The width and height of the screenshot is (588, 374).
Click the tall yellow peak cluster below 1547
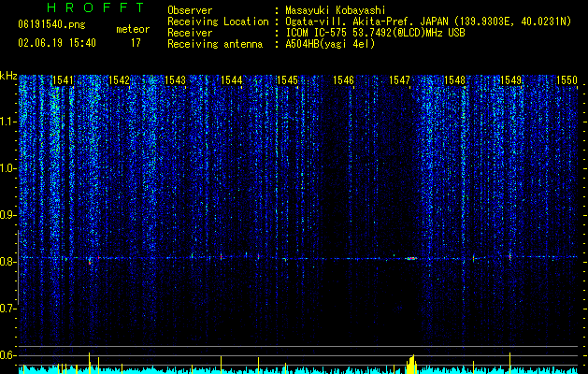pyautogui.click(x=411, y=365)
